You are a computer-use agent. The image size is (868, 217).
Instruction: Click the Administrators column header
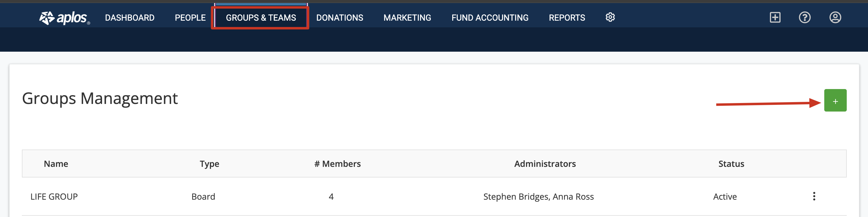(545, 164)
